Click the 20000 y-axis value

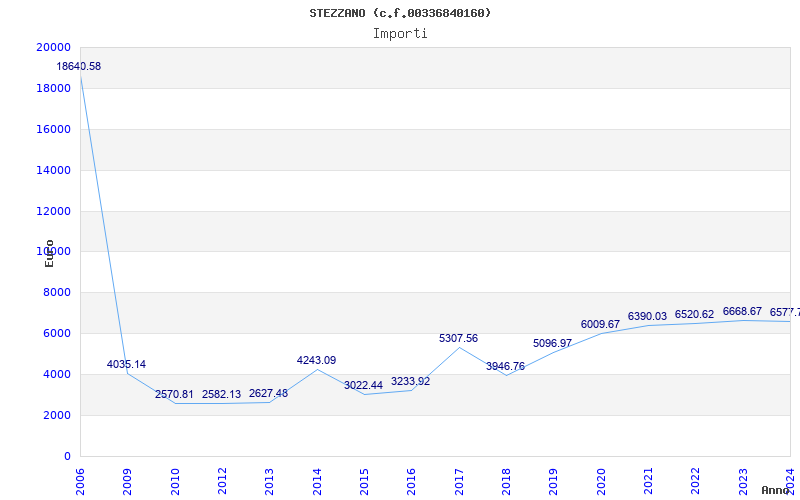pos(54,47)
